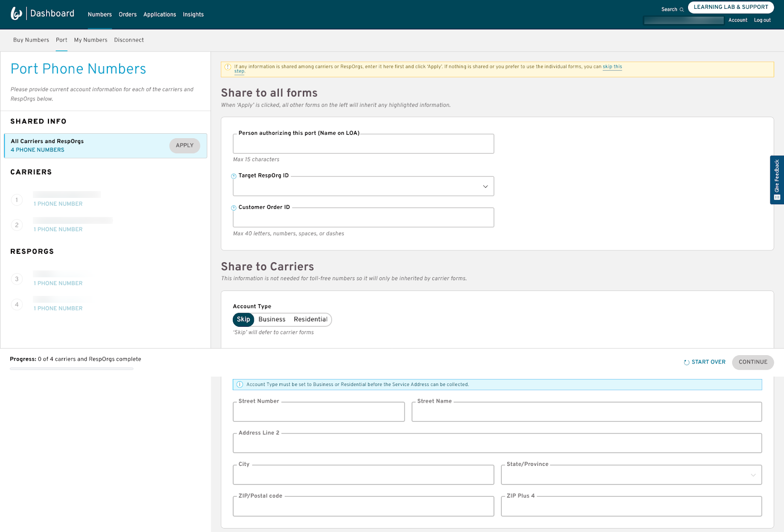This screenshot has height=532, width=784.
Task: Click the Customer Order ID help icon
Action: tap(234, 208)
